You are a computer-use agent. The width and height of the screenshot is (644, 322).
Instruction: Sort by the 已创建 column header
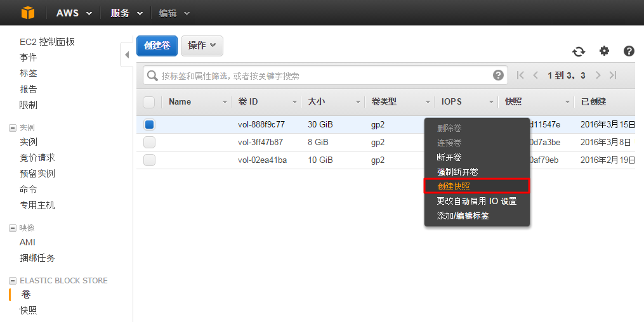pyautogui.click(x=593, y=101)
